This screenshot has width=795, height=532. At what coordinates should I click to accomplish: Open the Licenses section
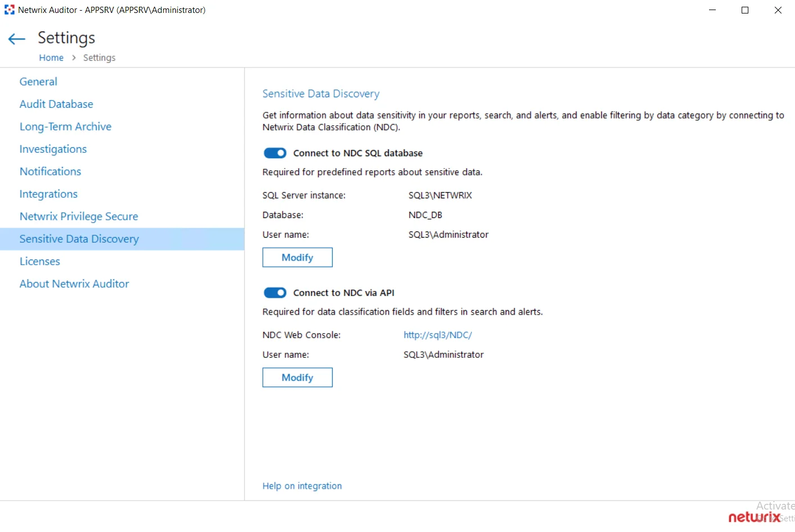pos(39,261)
